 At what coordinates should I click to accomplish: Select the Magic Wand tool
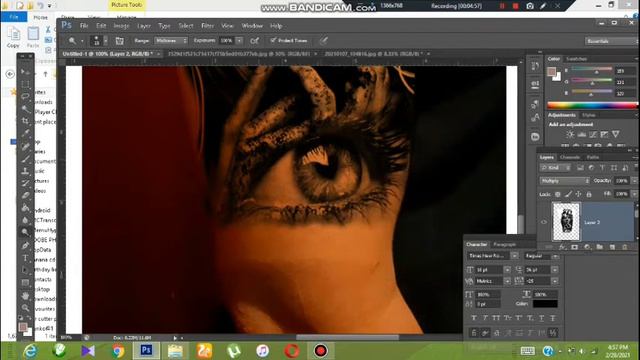coord(25,109)
